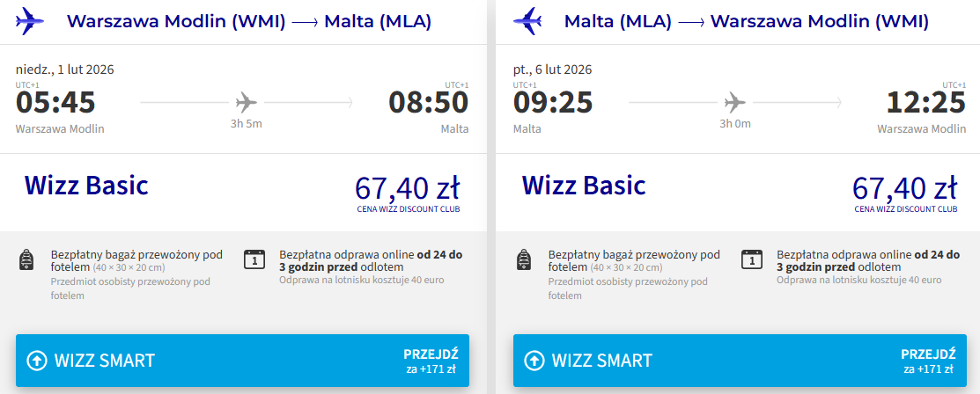Click the up-arrow icon on left WIZZ SMART button
The height and width of the screenshot is (394, 980).
(x=37, y=360)
